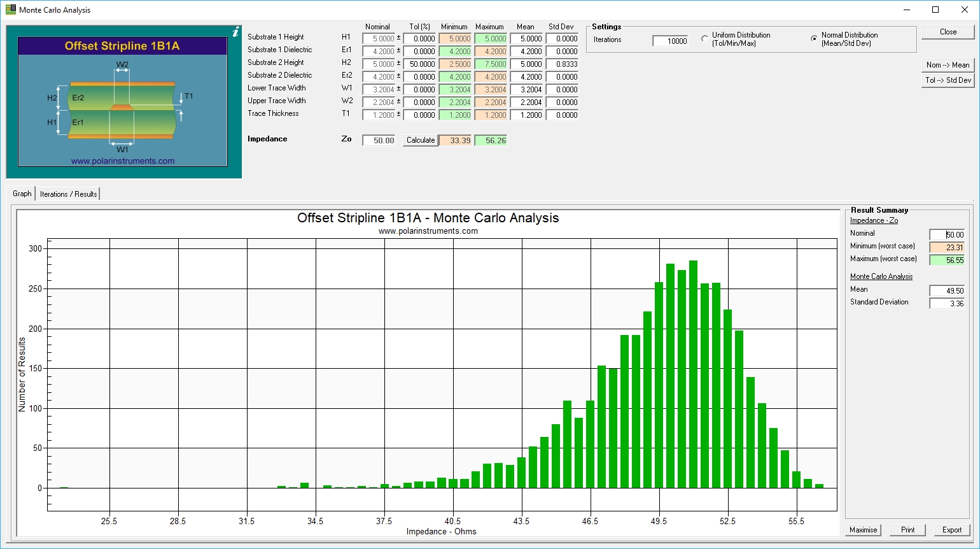Click the Offset Stripline 1B1A diagram image
The height and width of the screenshot is (549, 980).
123,102
